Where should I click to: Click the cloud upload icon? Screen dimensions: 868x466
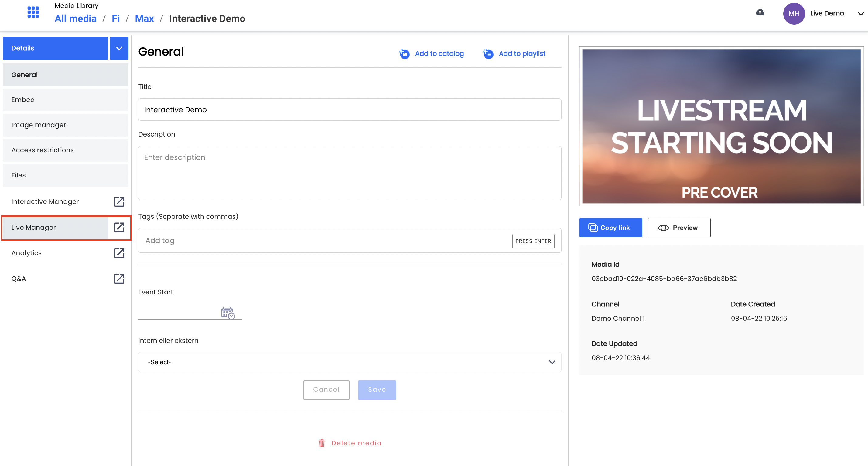point(760,12)
